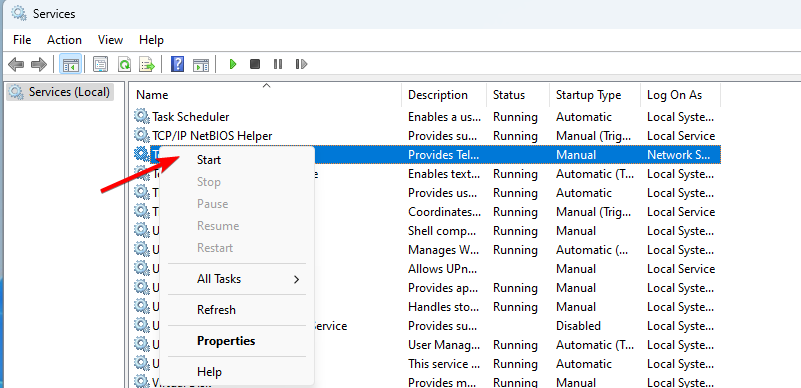Click the 'Manages W...' description cell
Viewport: 801px width, 388px height.
click(444, 250)
